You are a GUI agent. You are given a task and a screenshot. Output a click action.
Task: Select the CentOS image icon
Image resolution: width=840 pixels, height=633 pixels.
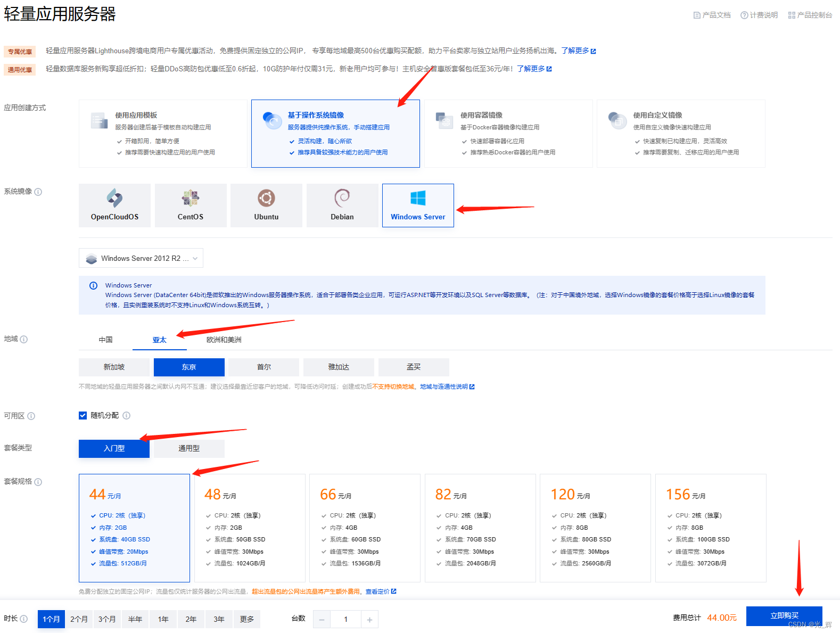191,198
